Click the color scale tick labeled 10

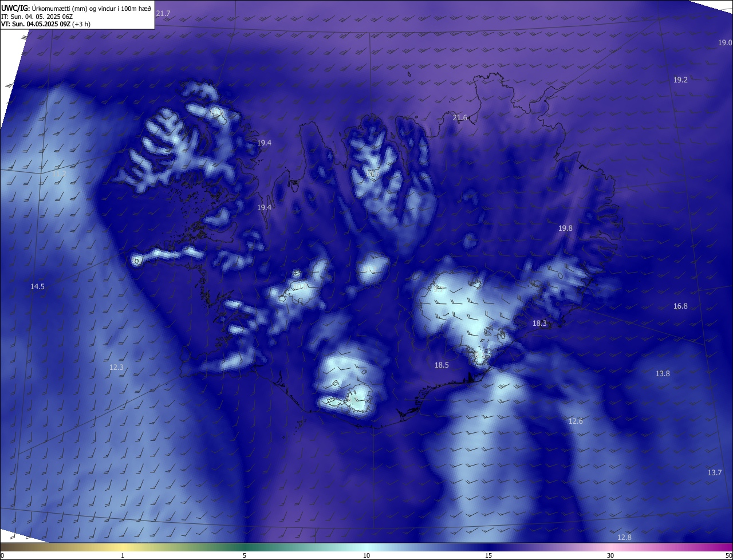[x=366, y=555]
